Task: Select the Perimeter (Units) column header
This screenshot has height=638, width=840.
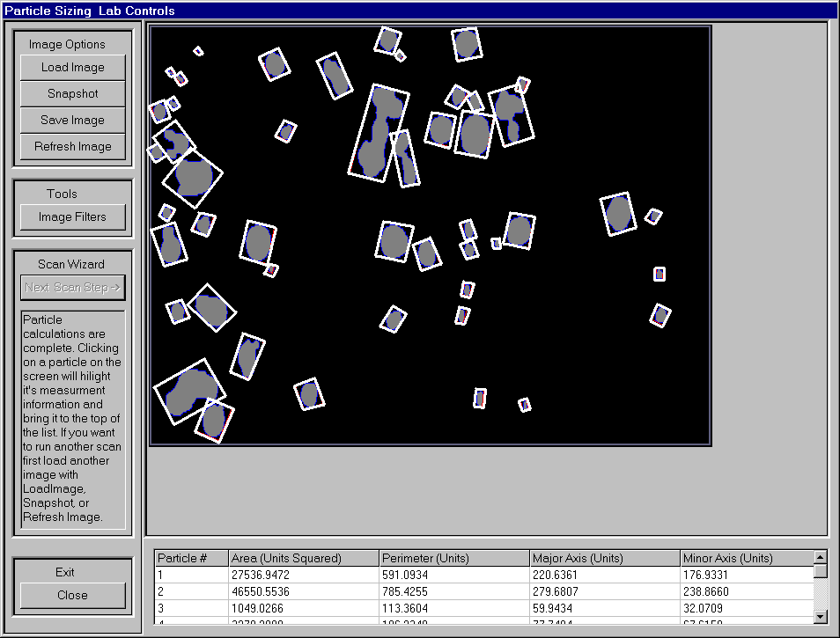Action: (x=453, y=558)
